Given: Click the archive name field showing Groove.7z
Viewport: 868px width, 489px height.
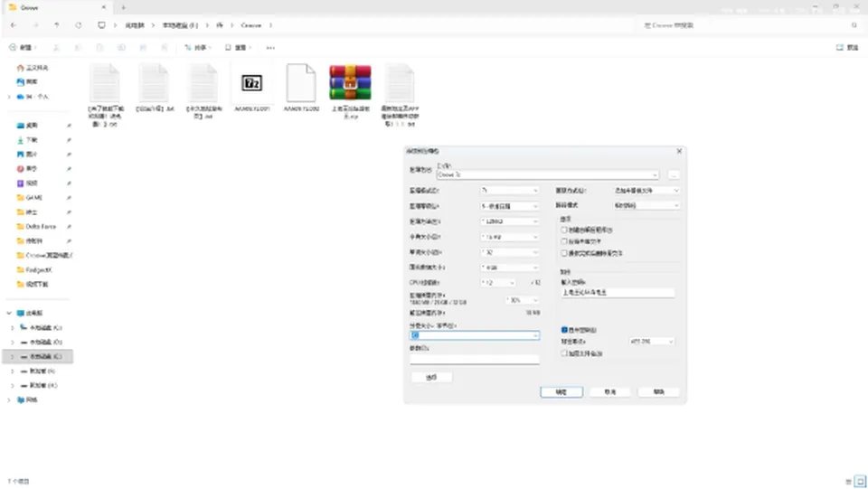Looking at the screenshot, I should click(x=548, y=174).
